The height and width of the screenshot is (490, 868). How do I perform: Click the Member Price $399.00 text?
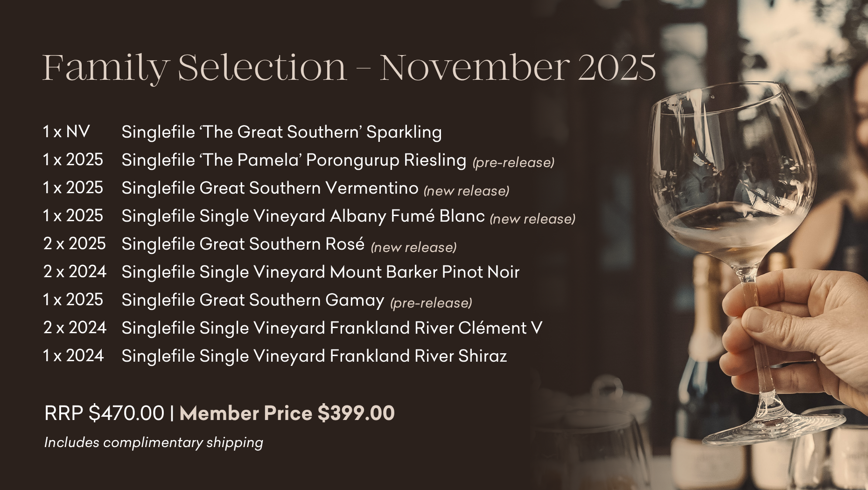pos(287,413)
